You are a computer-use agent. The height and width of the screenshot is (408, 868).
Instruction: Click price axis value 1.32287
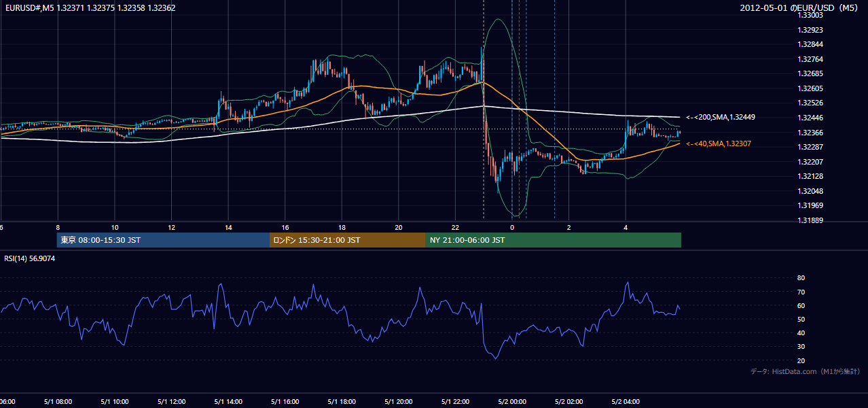pyautogui.click(x=810, y=147)
